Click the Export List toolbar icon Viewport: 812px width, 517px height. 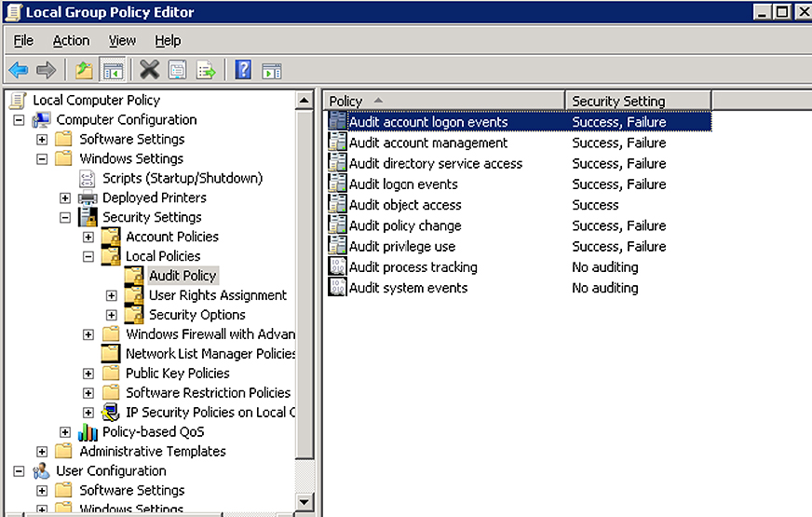coord(206,70)
